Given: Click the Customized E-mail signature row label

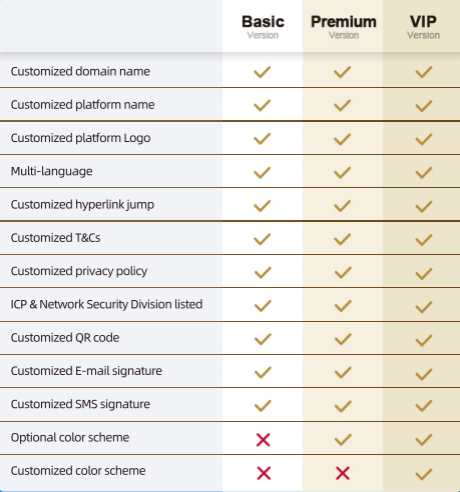Looking at the screenshot, I should [86, 371].
